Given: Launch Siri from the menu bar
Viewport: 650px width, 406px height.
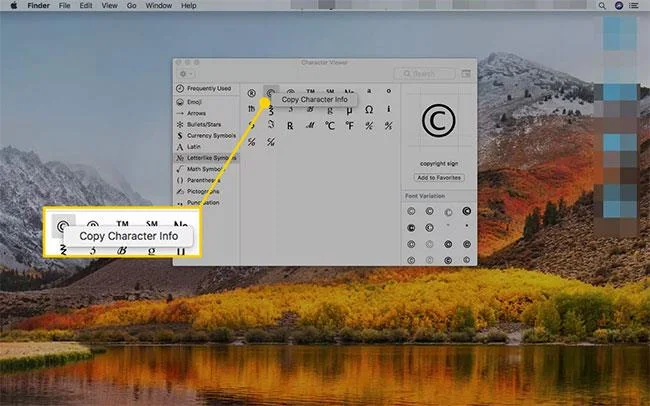Looking at the screenshot, I should click(x=619, y=6).
